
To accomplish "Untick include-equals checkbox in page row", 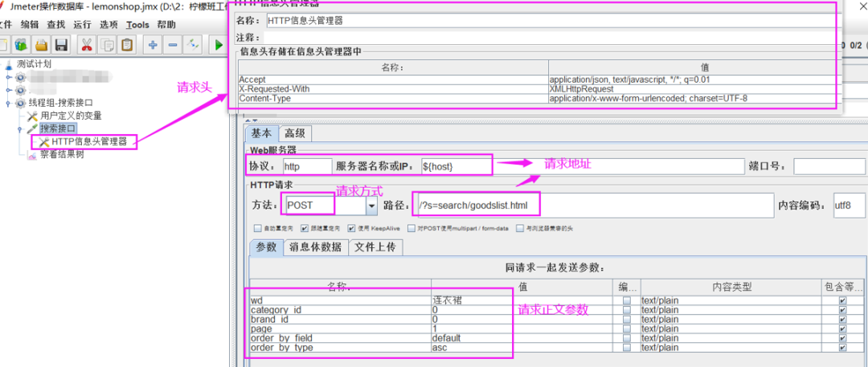I will 842,328.
